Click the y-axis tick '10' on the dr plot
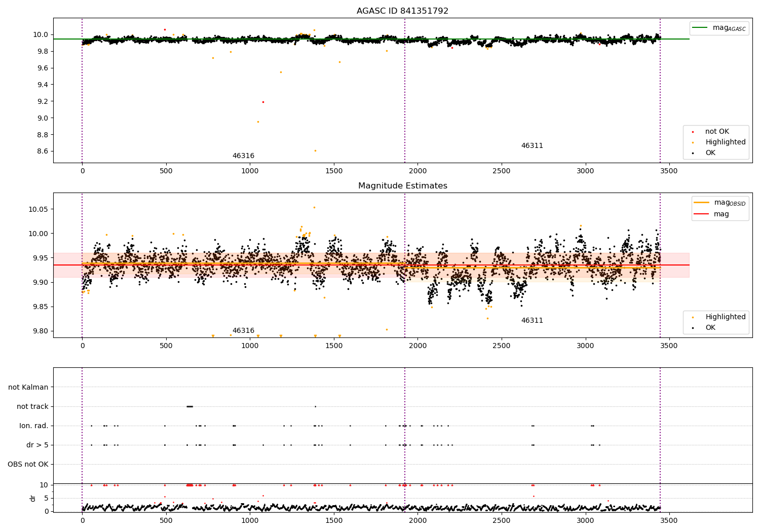The height and width of the screenshot is (532, 760). click(x=44, y=485)
